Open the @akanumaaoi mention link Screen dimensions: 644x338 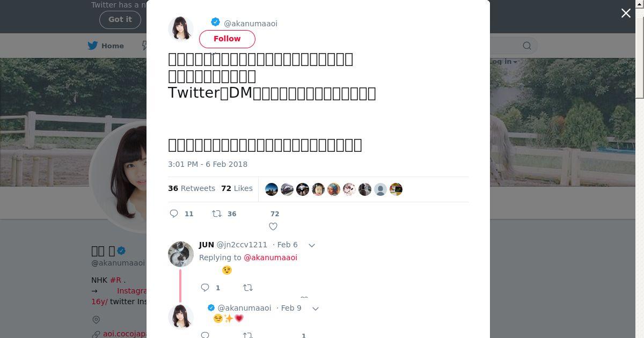pyautogui.click(x=270, y=258)
